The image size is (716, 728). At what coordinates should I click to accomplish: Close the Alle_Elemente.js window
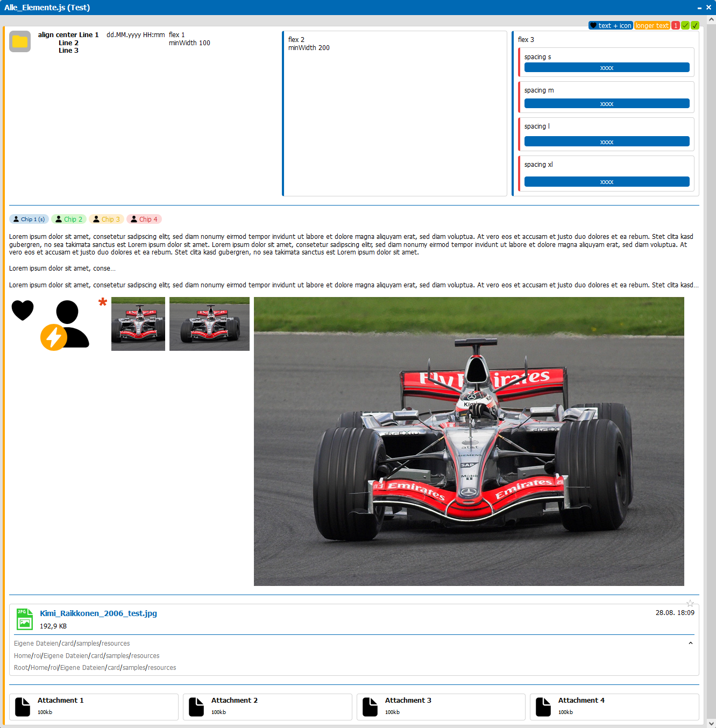tap(708, 8)
